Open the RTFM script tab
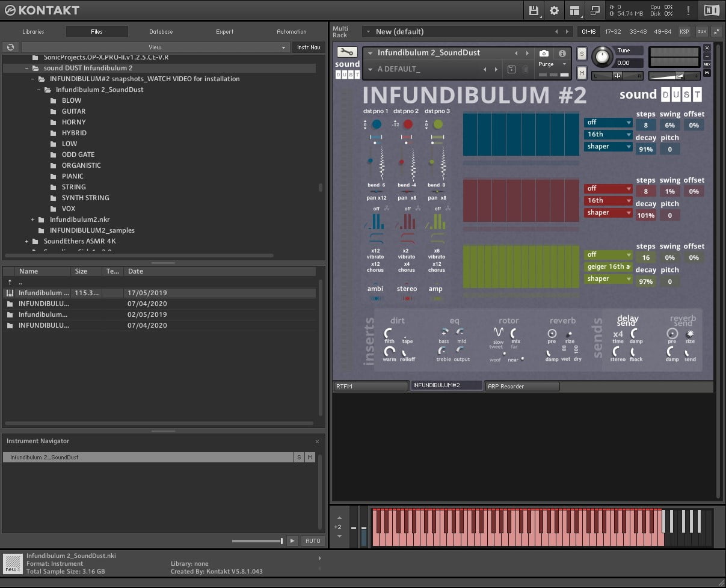 point(371,386)
